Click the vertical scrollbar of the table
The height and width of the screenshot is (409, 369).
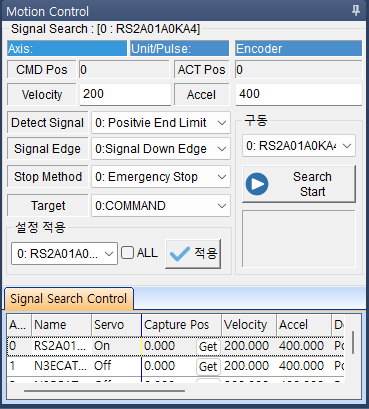click(353, 342)
